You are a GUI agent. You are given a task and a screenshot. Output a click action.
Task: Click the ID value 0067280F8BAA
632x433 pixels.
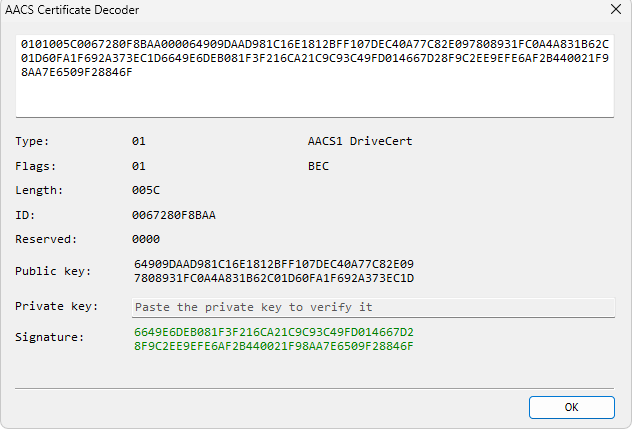pos(173,215)
